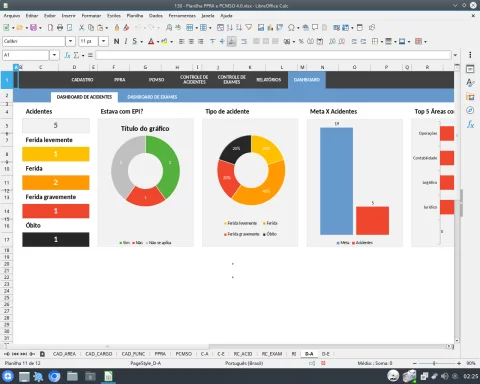This screenshot has height=384, width=480.
Task: Open the sidebar Styles panel icon
Action: tap(470, 83)
